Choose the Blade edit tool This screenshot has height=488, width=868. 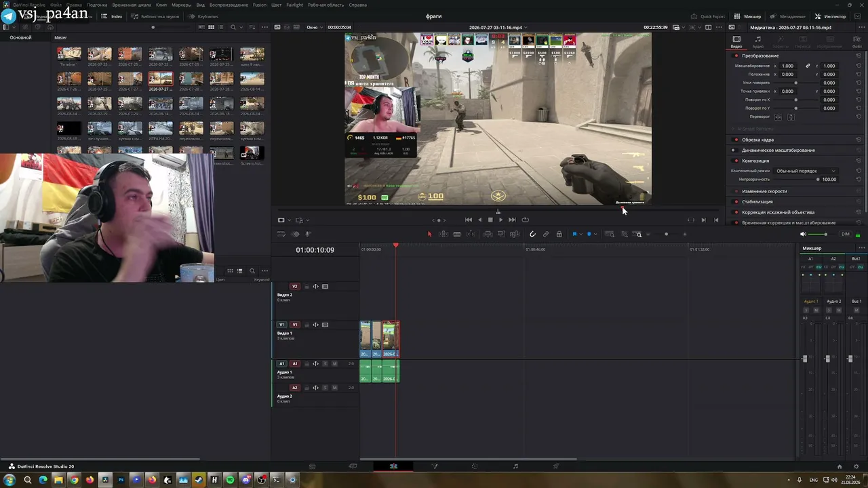[457, 235]
